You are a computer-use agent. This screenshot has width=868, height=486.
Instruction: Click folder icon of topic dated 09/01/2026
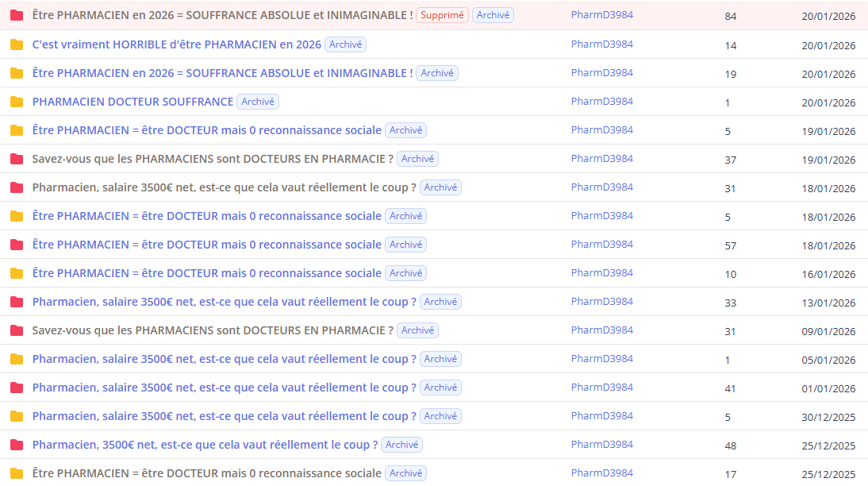coord(17,330)
